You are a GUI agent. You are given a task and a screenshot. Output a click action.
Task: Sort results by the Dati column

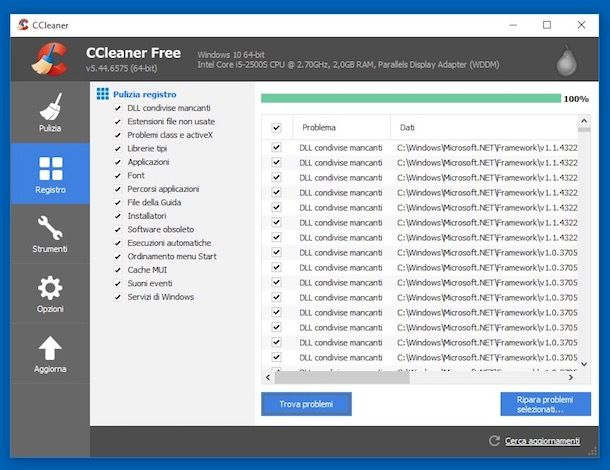[x=484, y=127]
